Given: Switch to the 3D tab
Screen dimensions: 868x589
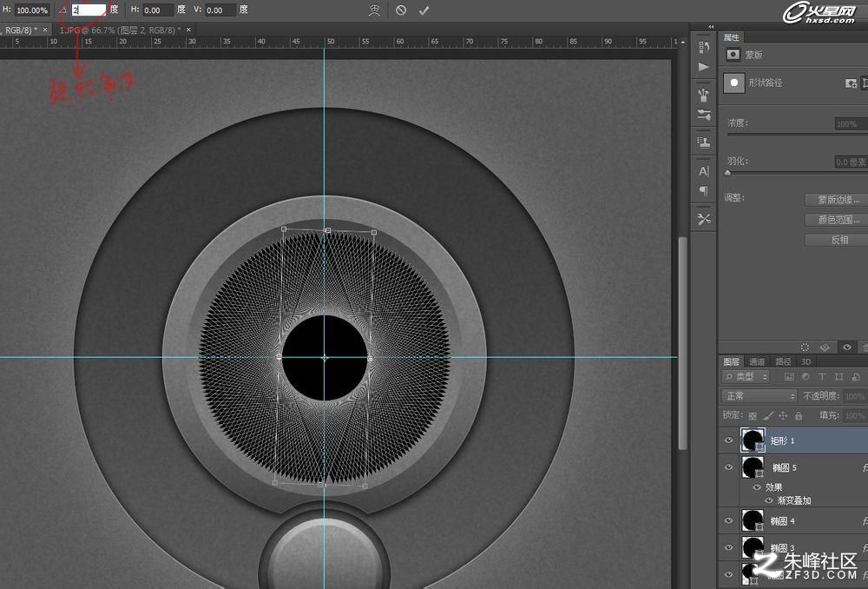Looking at the screenshot, I should (806, 361).
